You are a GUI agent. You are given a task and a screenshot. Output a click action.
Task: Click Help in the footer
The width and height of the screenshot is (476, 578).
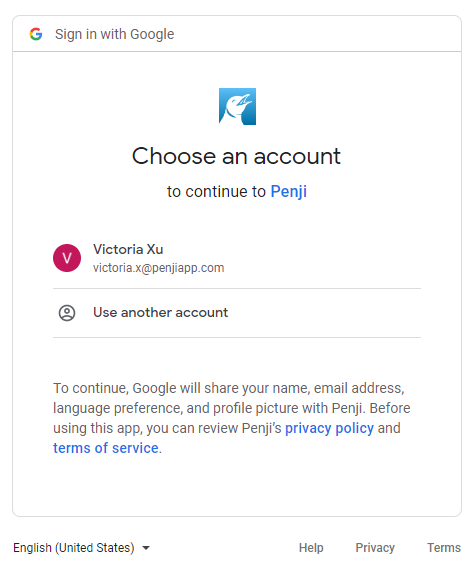[x=311, y=548]
